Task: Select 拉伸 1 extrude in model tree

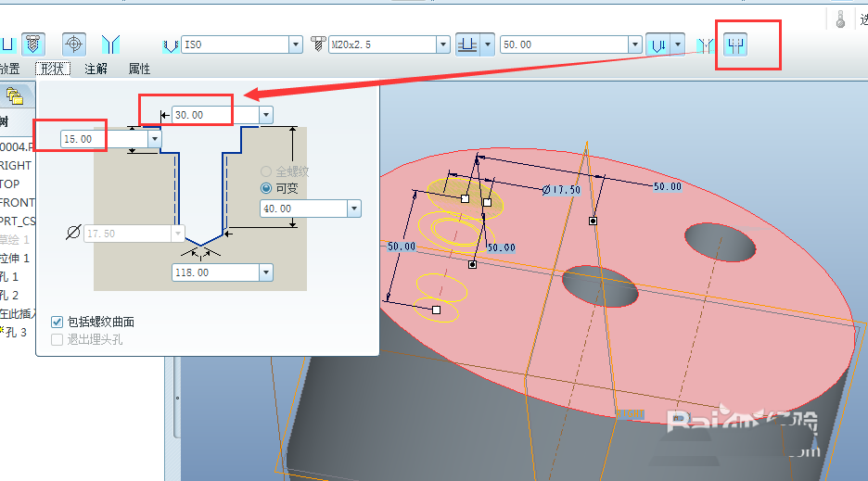Action: (15, 258)
